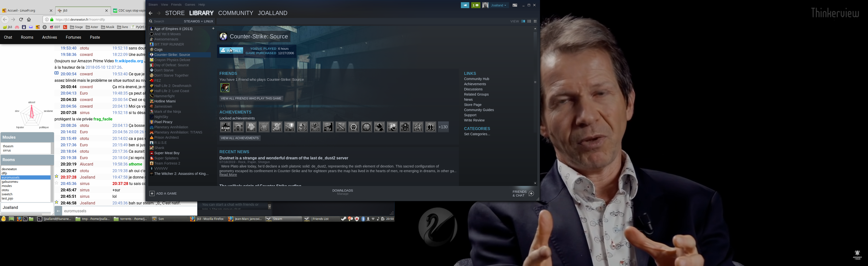This screenshot has height=266, width=868.
Task: Open Fortunes in jb3 navigation
Action: (x=73, y=37)
